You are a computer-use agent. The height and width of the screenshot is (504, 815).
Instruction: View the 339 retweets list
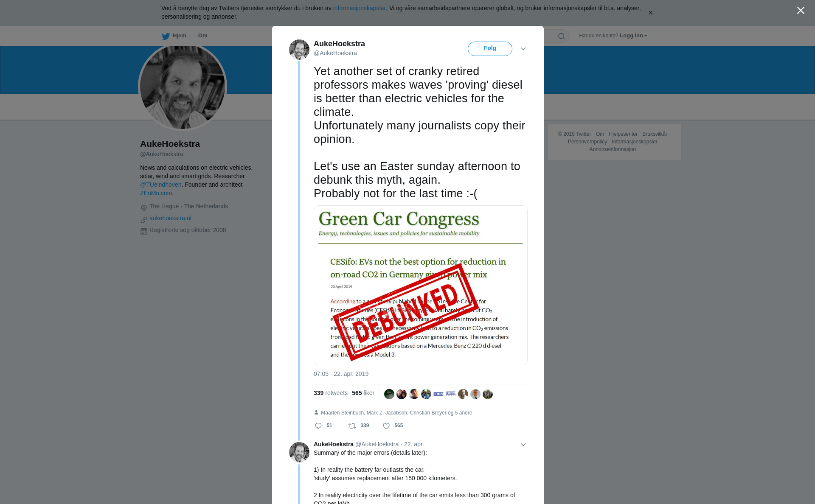pyautogui.click(x=331, y=393)
